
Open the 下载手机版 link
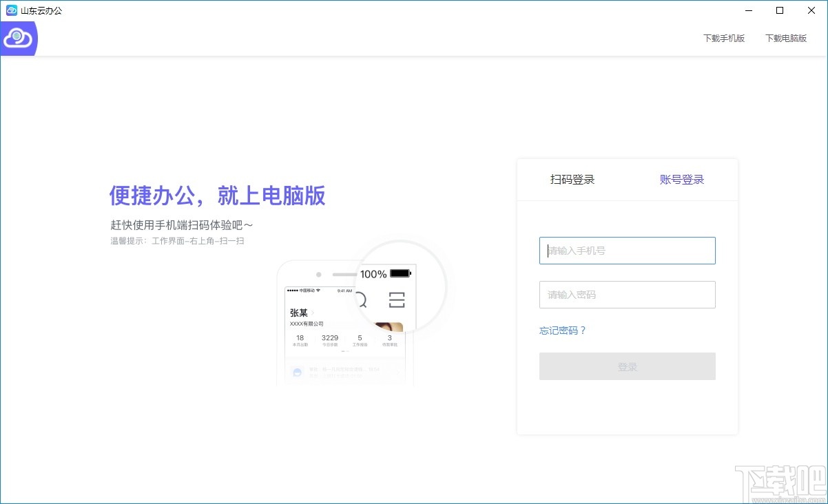[724, 38]
